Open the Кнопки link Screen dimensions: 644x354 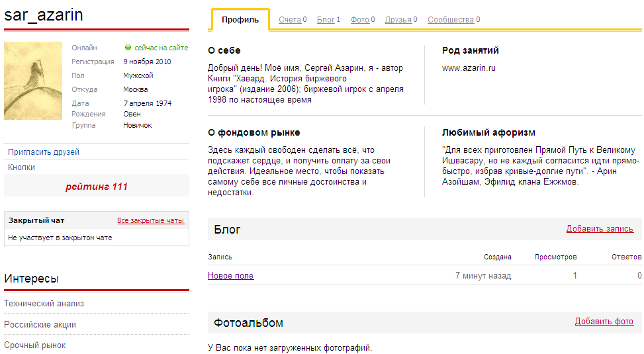(x=22, y=167)
